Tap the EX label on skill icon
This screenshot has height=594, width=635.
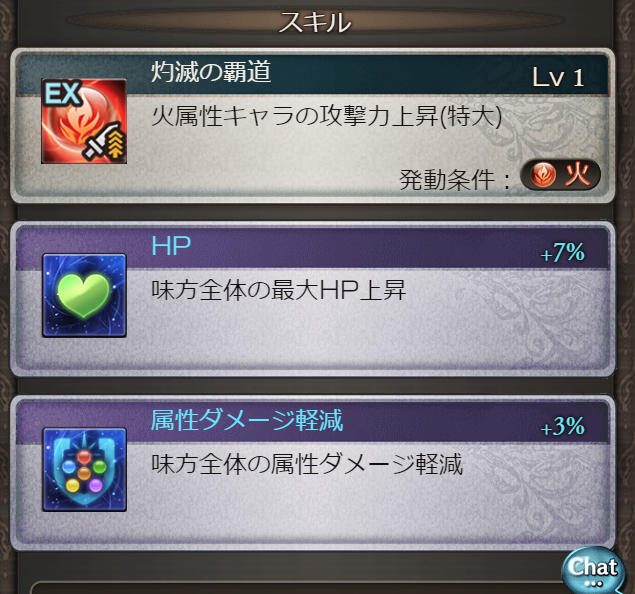click(x=62, y=94)
